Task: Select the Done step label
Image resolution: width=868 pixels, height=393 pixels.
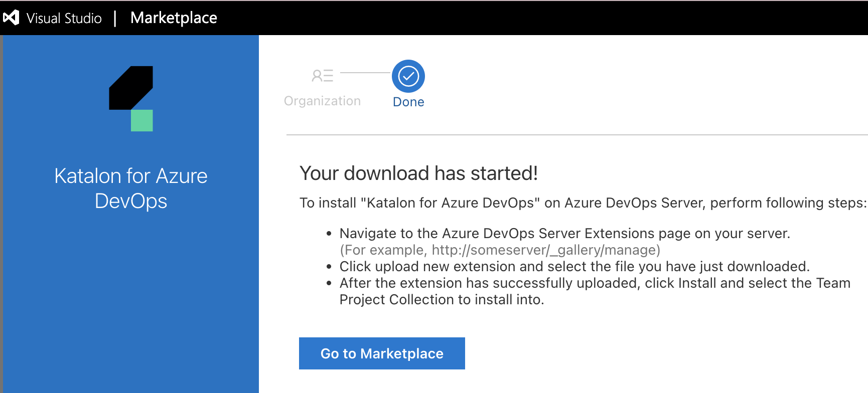Action: tap(408, 102)
